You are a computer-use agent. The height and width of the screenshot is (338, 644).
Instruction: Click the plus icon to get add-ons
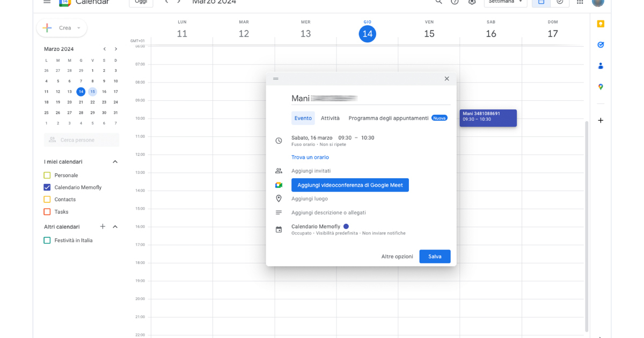click(601, 120)
